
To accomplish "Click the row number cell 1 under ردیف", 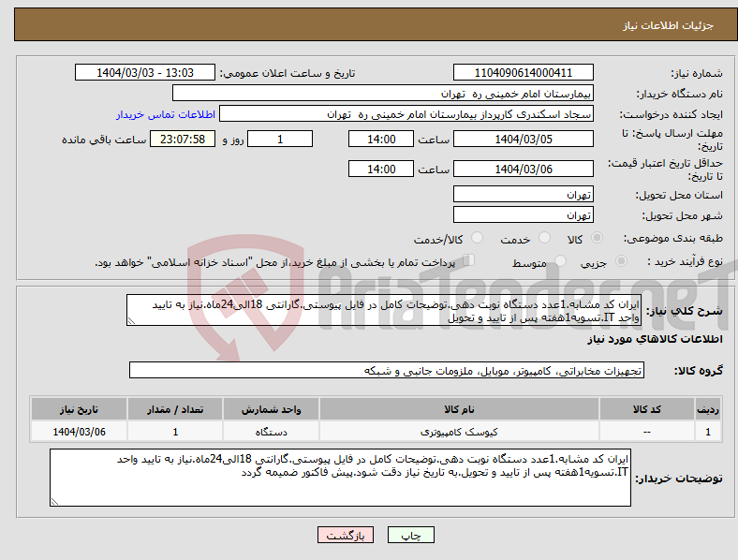I will (708, 432).
